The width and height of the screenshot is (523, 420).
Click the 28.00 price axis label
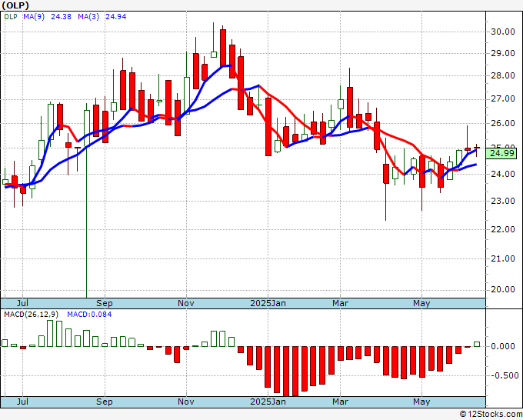coord(503,75)
